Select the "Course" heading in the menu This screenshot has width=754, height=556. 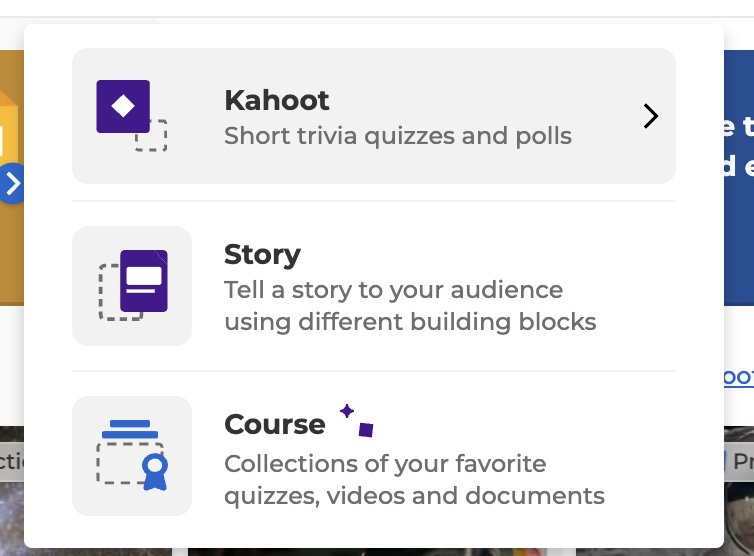coord(275,424)
